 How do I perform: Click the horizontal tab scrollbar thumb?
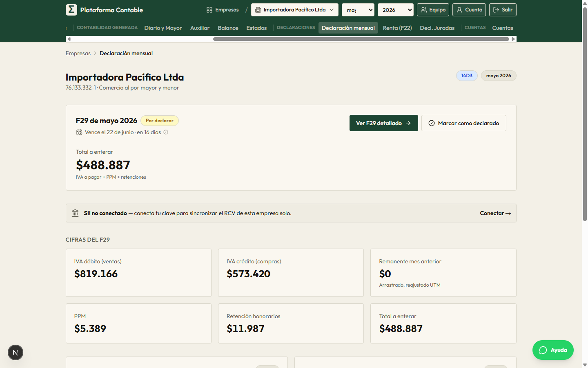pyautogui.click(x=361, y=39)
